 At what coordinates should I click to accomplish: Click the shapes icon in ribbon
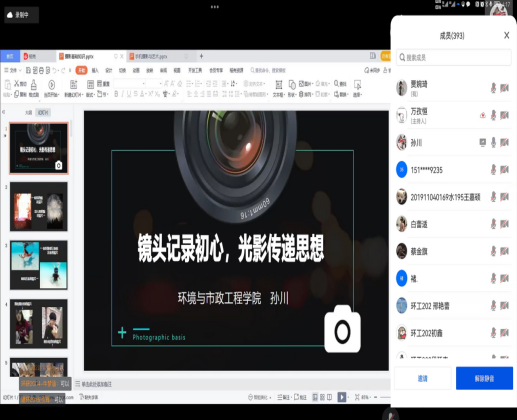(x=292, y=85)
